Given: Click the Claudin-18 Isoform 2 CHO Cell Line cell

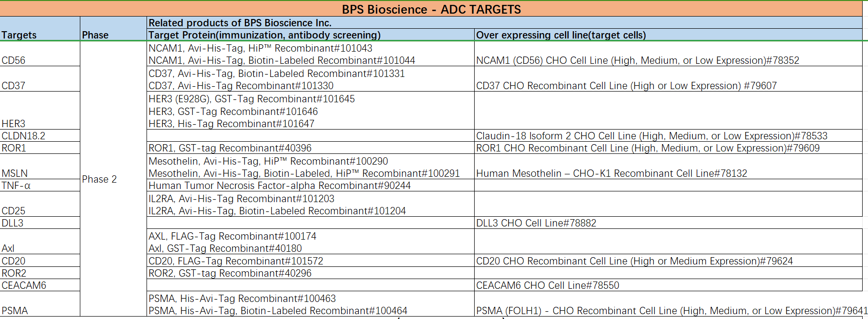Looking at the screenshot, I should click(x=651, y=136).
